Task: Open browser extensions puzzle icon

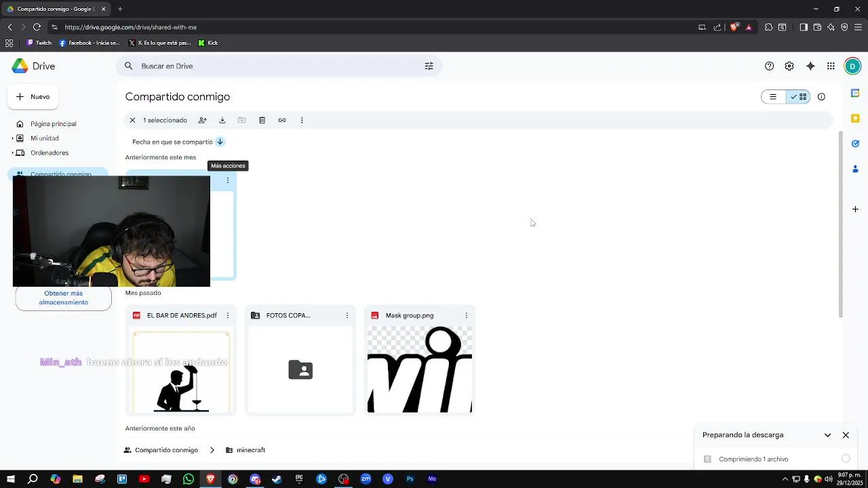Action: (x=768, y=27)
